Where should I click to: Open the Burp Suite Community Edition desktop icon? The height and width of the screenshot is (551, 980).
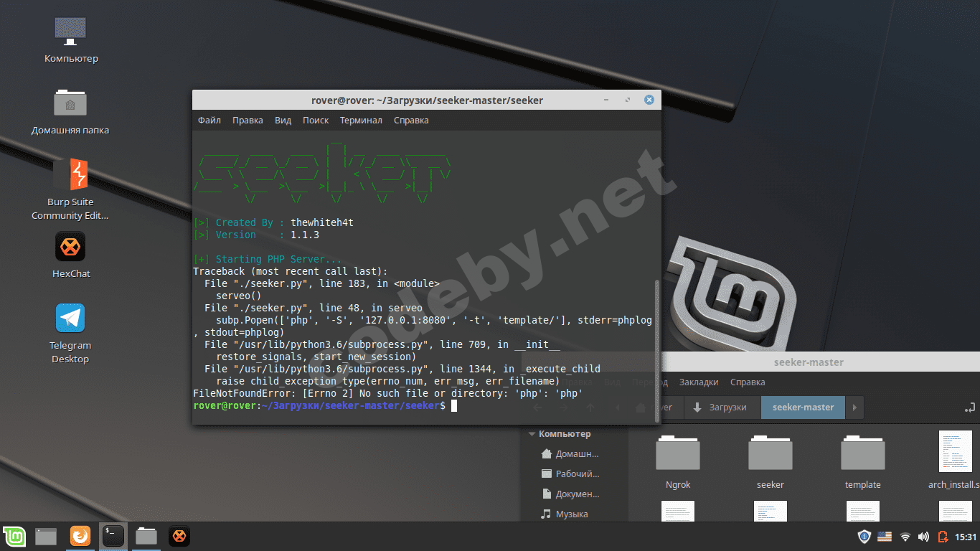point(70,176)
